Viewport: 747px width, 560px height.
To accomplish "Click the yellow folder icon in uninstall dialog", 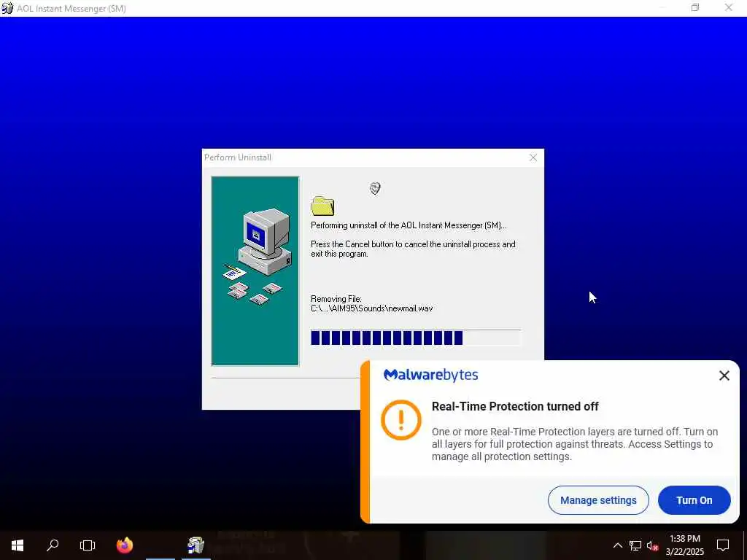I will [x=322, y=206].
